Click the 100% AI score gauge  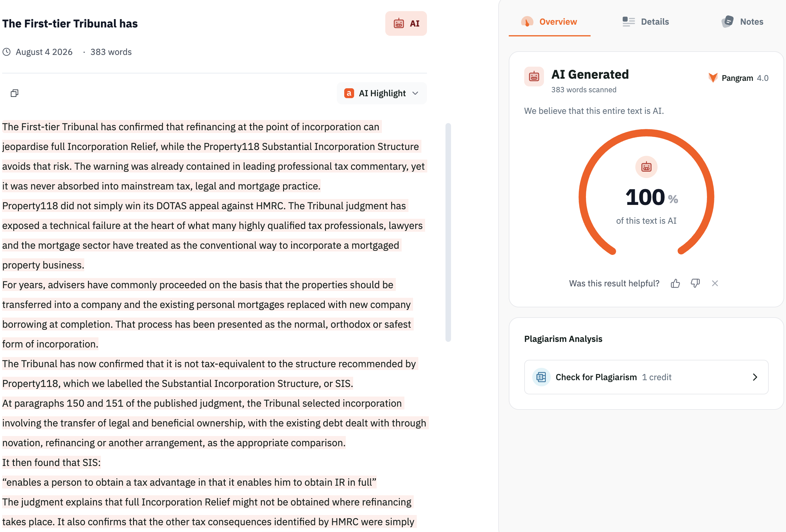coord(646,192)
